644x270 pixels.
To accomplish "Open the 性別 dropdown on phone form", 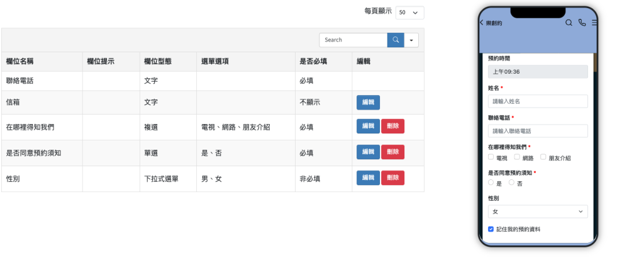I will pyautogui.click(x=538, y=211).
